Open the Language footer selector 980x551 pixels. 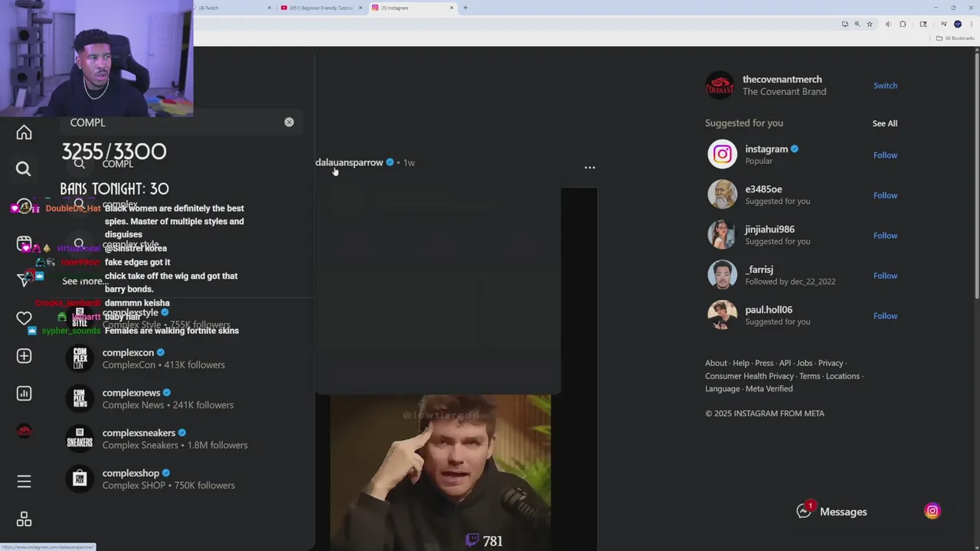tap(722, 389)
